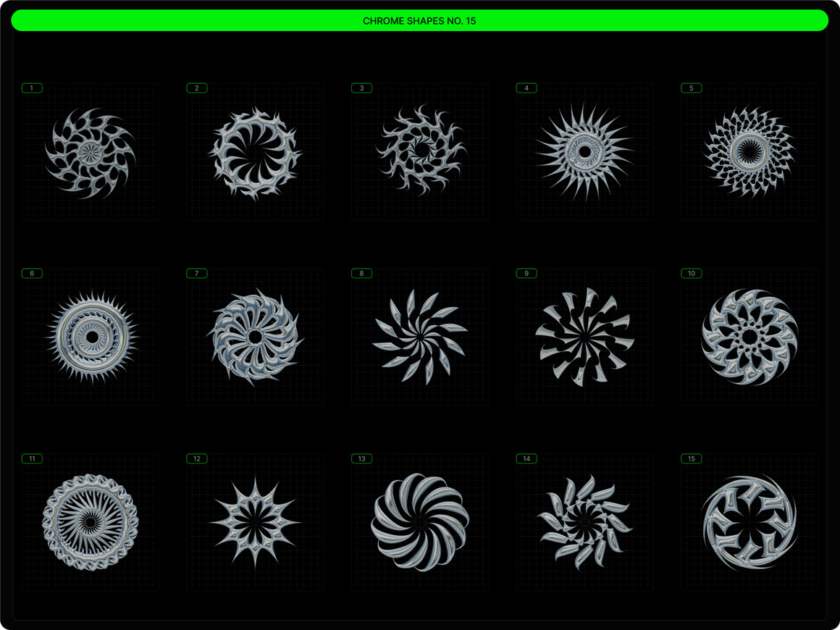Viewport: 840px width, 630px height.
Task: Click the green number label '1'
Action: [32, 88]
